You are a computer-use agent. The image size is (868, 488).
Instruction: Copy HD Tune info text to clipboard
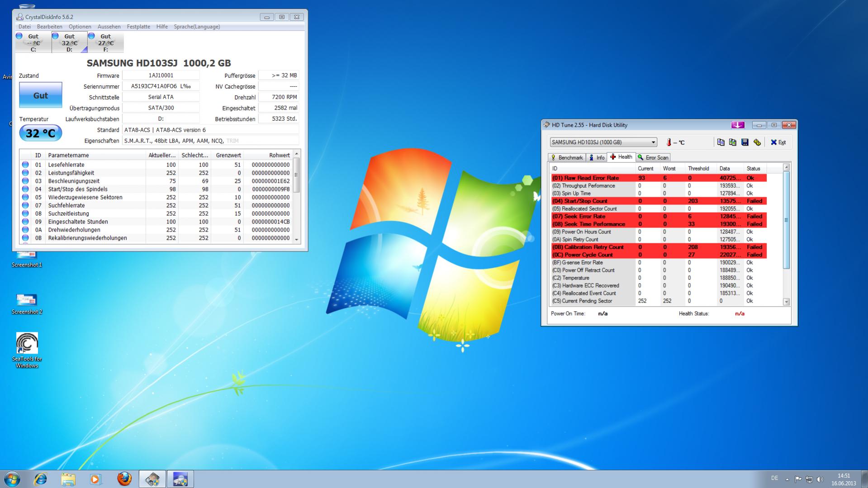click(721, 142)
